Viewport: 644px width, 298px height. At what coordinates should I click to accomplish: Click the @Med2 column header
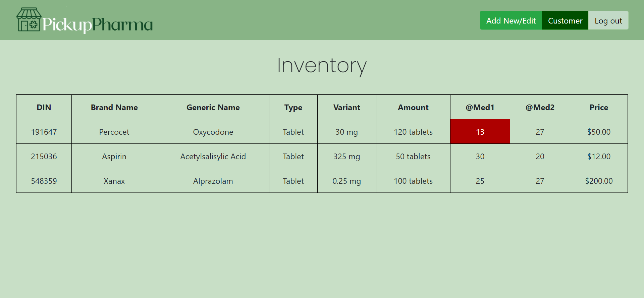(x=540, y=107)
